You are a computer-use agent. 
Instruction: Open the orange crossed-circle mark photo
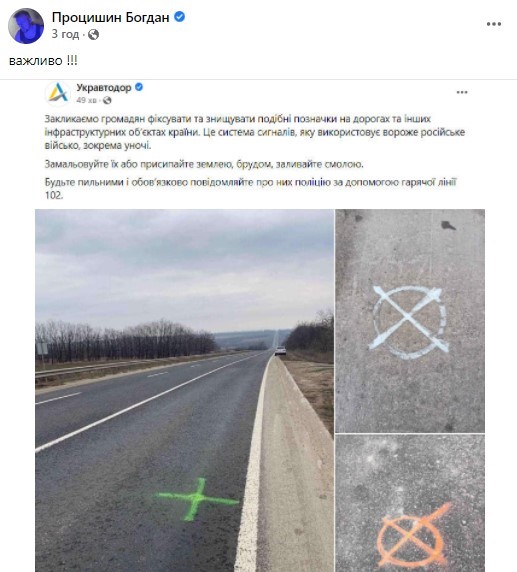(x=410, y=503)
